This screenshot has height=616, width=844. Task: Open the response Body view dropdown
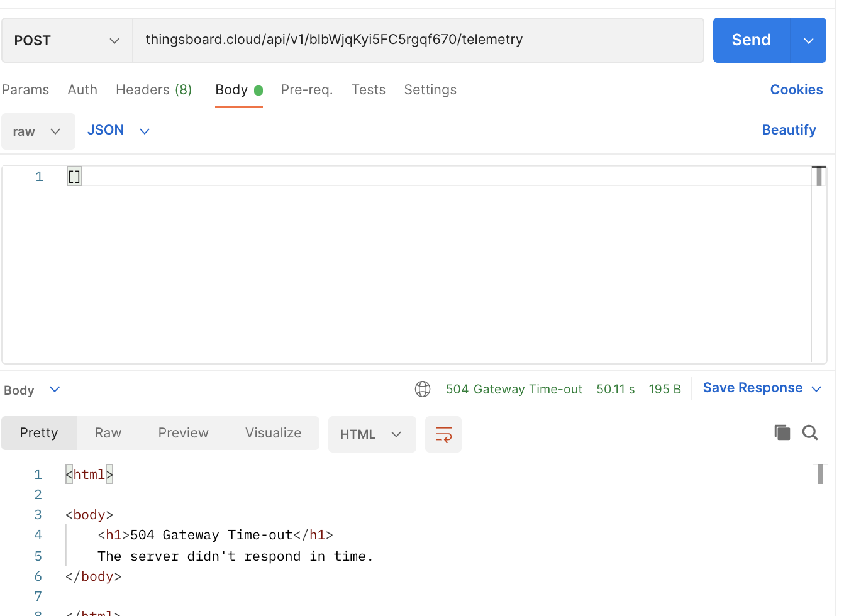tap(33, 390)
